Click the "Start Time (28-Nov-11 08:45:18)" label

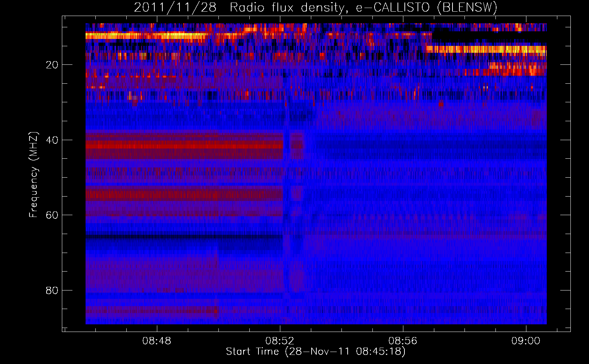[316, 352]
